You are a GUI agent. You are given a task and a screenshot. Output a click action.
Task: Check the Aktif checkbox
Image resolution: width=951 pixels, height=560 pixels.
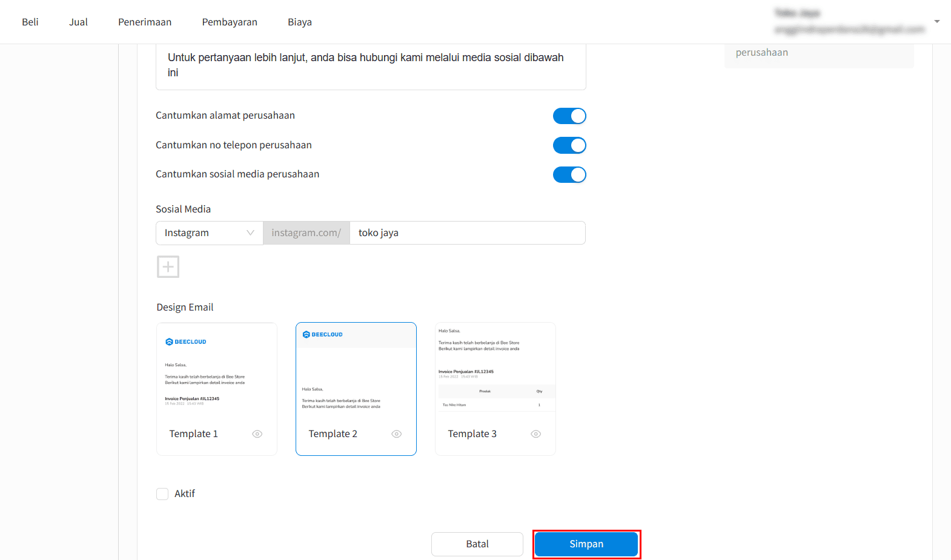pos(162,494)
